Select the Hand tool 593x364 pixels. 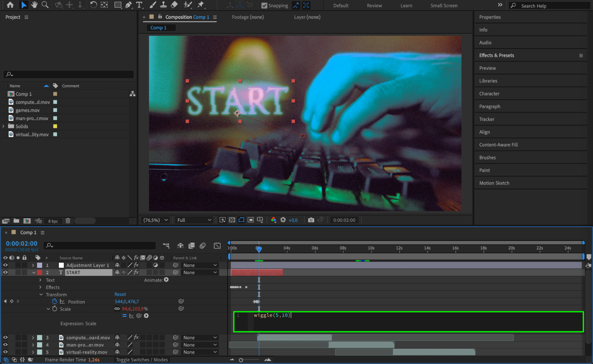(x=34, y=5)
